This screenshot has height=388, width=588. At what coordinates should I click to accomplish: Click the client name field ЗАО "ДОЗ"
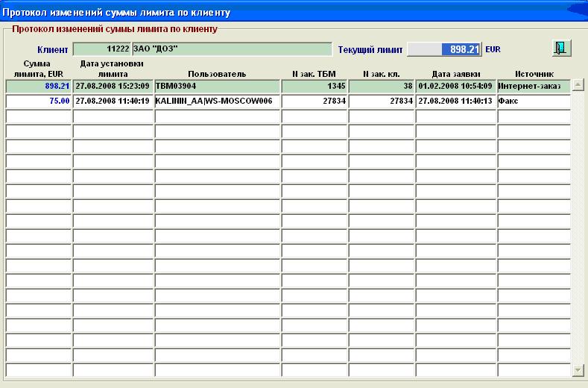(x=232, y=48)
